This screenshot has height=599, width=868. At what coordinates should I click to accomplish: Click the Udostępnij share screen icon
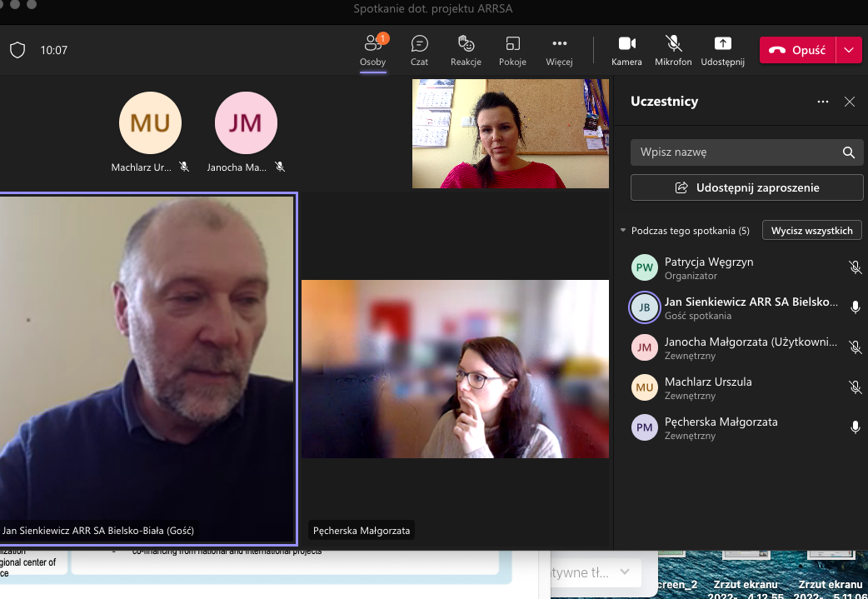722,44
